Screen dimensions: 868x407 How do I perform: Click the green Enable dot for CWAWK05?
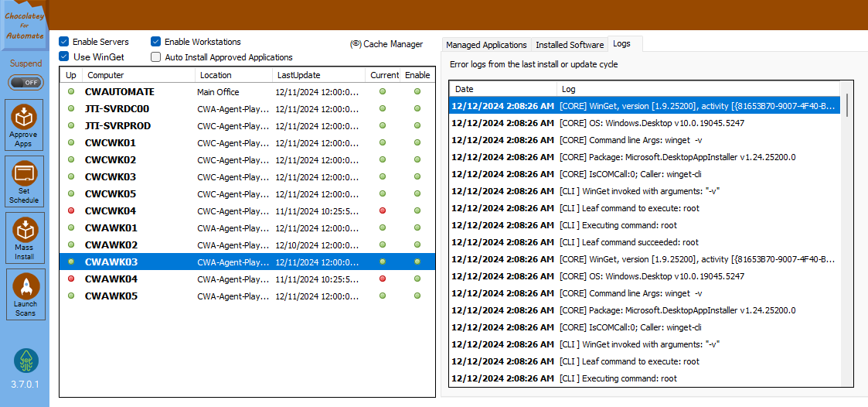pos(417,296)
